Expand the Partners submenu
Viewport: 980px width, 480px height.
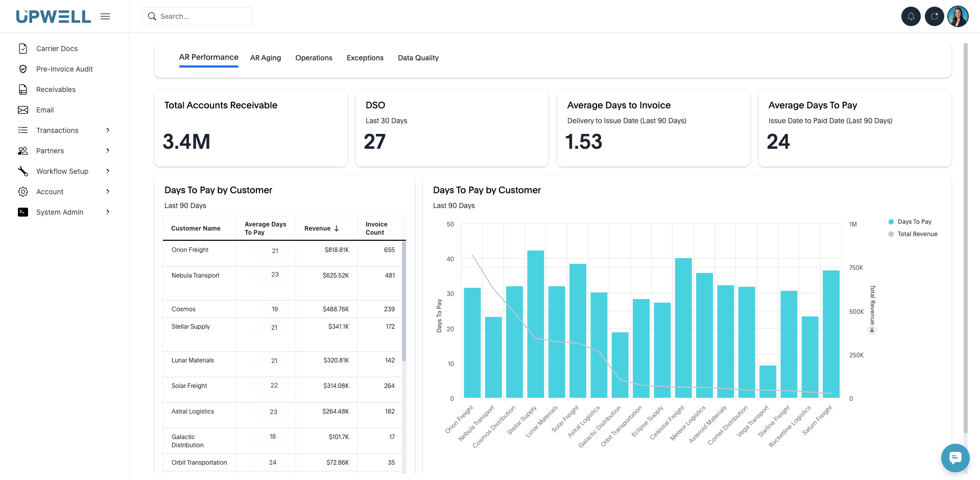coord(108,151)
